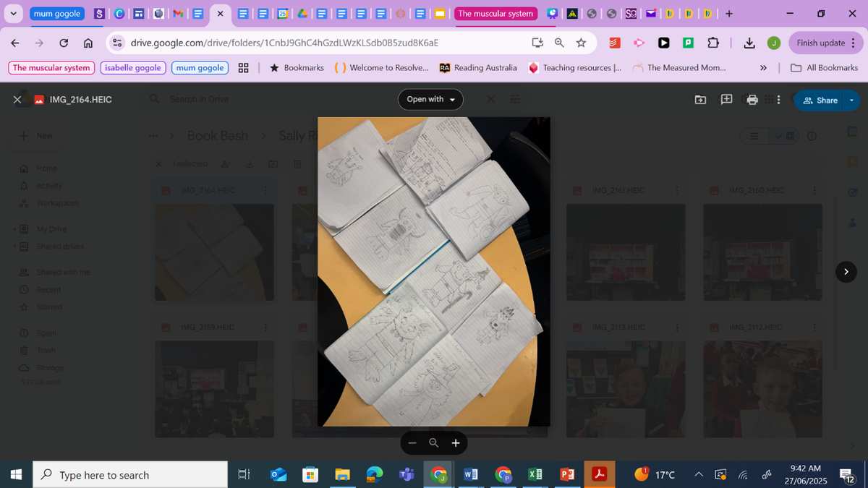This screenshot has height=488, width=868.
Task: Close the IMG_2164.HEIC preview
Action: coord(17,100)
